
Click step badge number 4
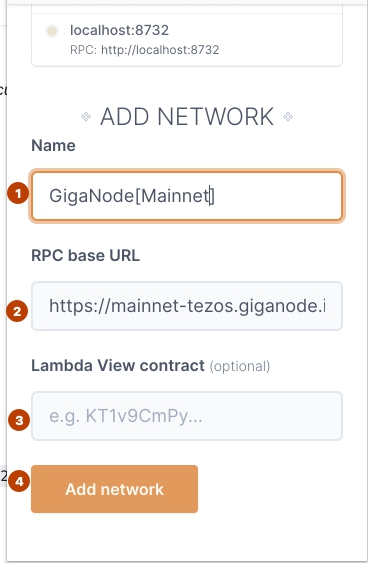19,481
